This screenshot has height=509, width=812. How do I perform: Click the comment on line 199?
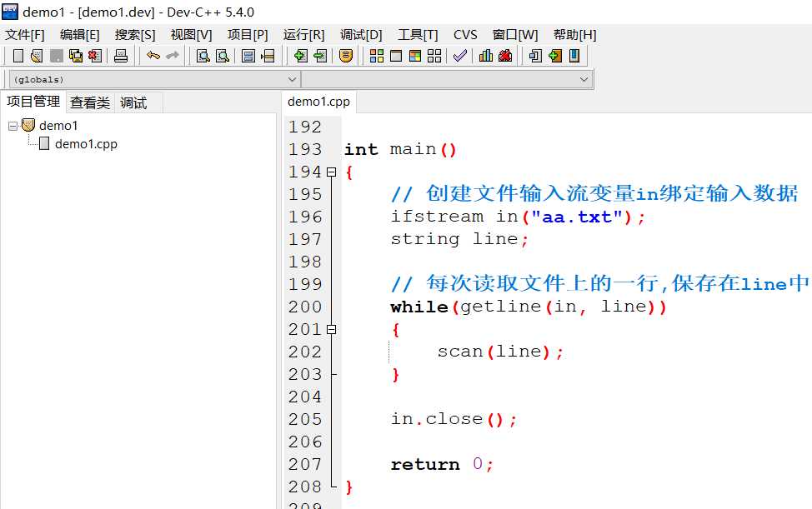[600, 283]
